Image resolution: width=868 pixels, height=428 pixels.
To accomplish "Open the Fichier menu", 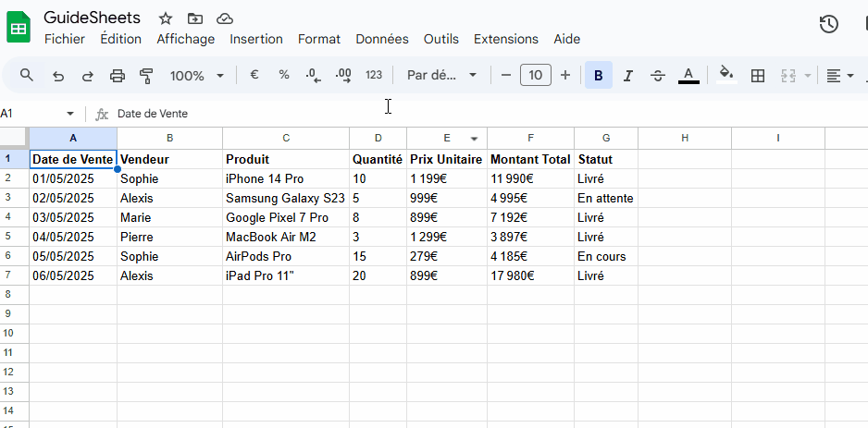I will tap(65, 39).
